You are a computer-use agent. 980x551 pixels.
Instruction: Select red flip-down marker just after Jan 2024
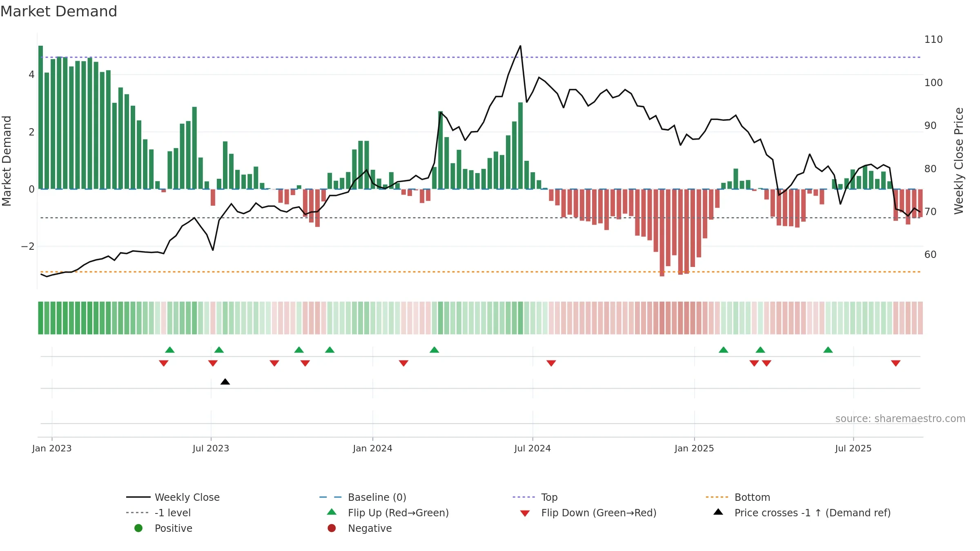pos(403,363)
